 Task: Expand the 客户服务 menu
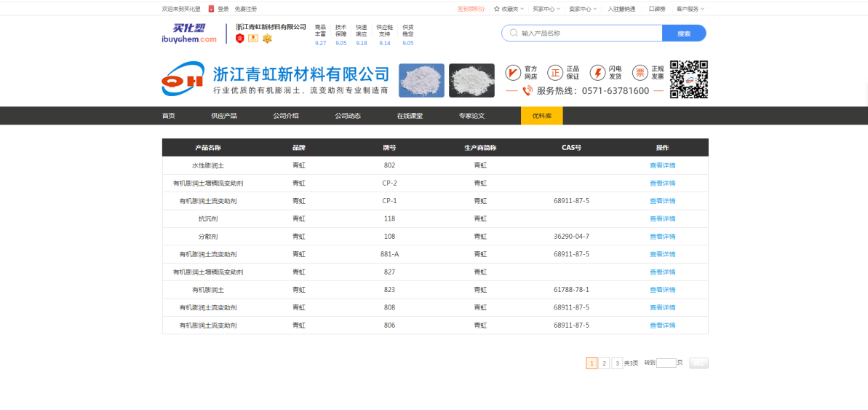(690, 9)
